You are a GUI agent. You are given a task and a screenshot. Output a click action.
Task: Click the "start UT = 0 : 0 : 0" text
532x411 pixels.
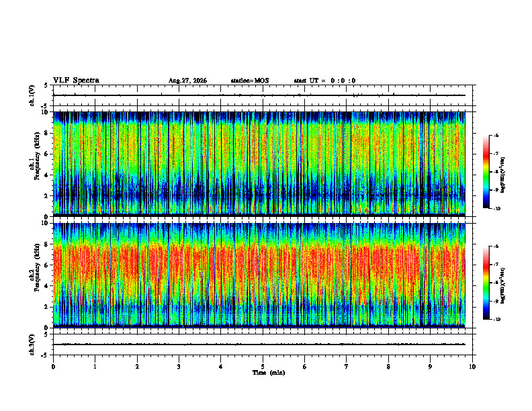point(324,81)
